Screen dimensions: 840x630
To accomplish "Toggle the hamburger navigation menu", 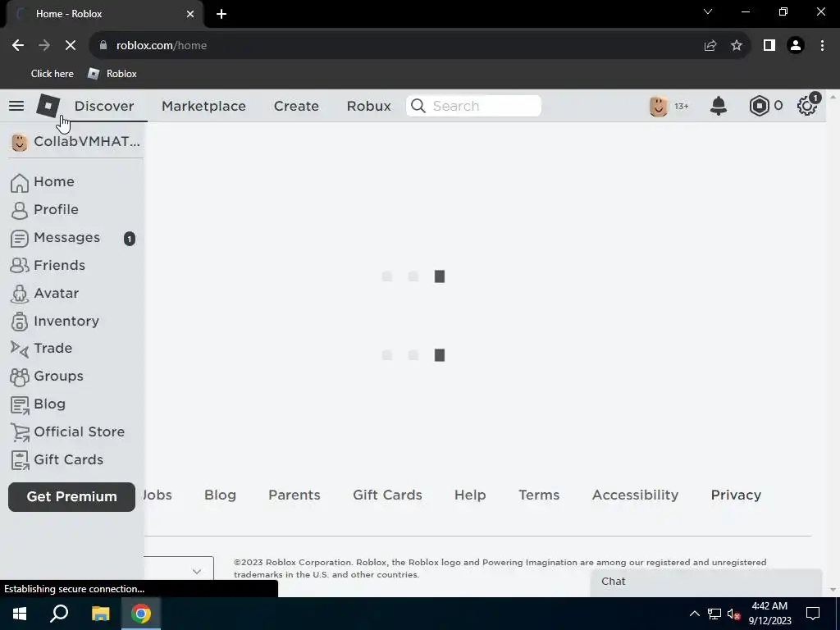I will click(x=16, y=106).
